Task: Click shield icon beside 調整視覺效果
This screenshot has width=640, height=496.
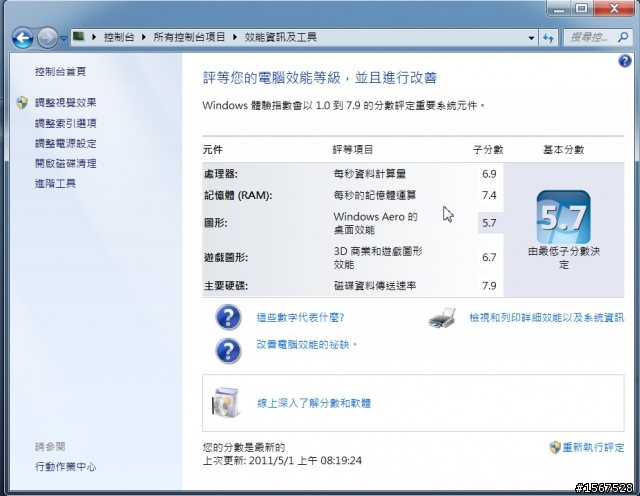Action: (22, 102)
